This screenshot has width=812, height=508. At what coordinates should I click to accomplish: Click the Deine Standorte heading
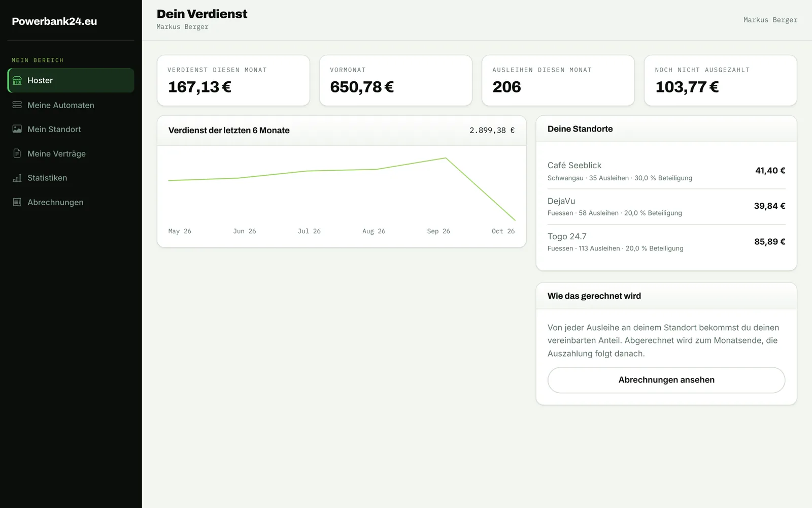(580, 129)
